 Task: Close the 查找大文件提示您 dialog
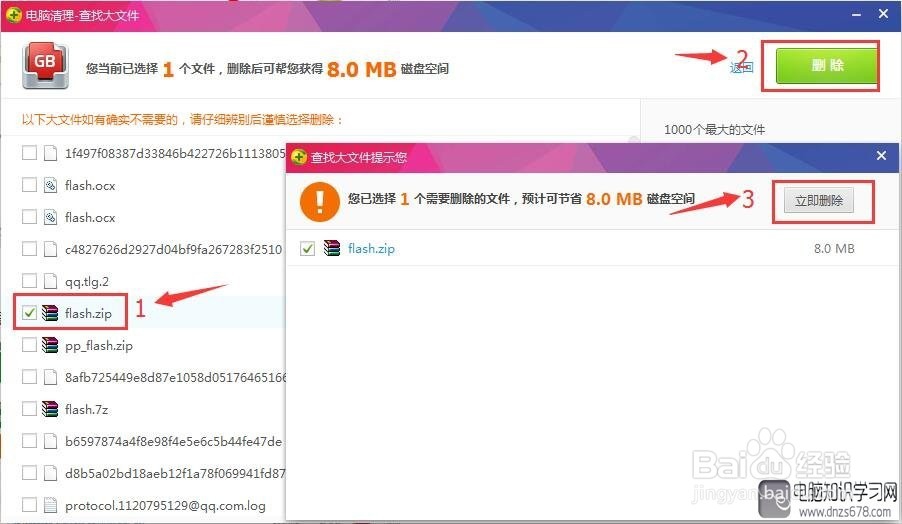pos(881,155)
